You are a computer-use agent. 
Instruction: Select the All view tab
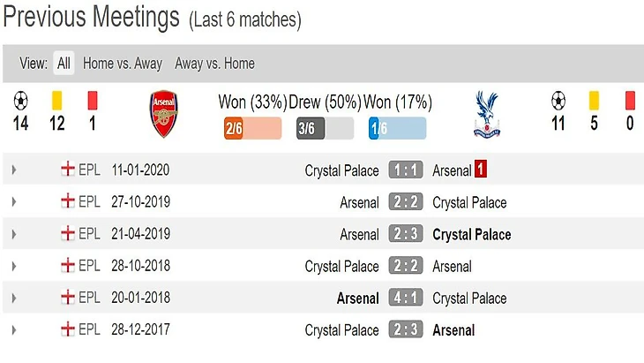64,64
